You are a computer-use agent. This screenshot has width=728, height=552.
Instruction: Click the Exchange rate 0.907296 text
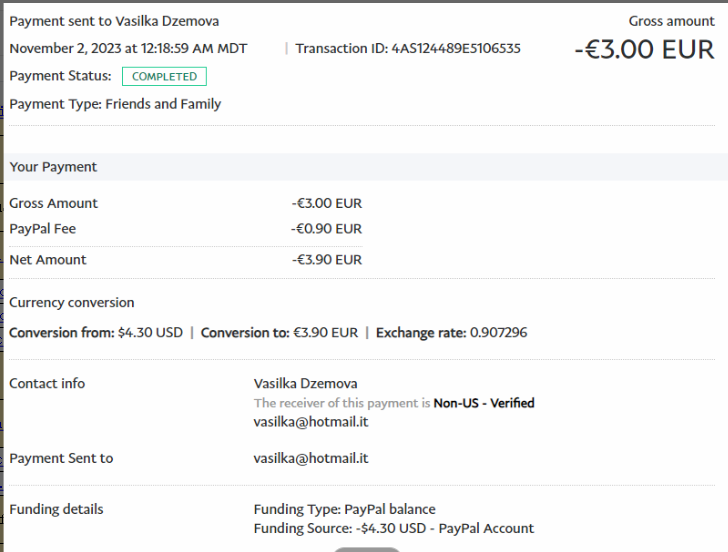coord(451,332)
